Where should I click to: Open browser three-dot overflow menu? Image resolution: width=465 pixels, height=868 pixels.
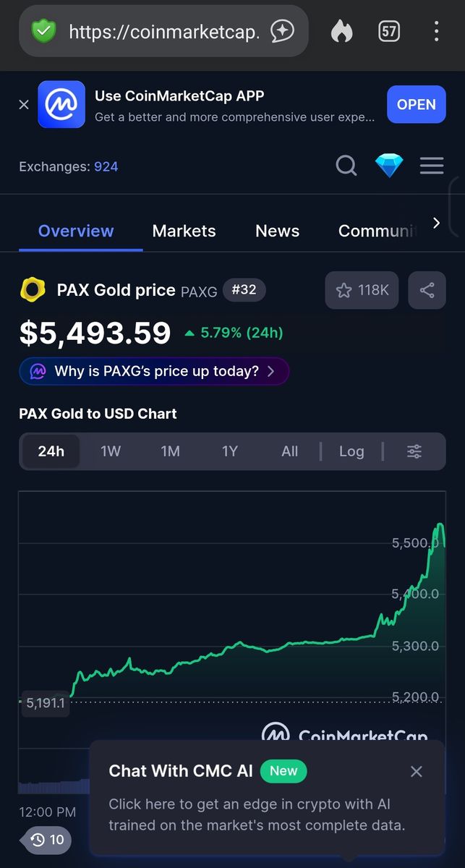coord(436,31)
